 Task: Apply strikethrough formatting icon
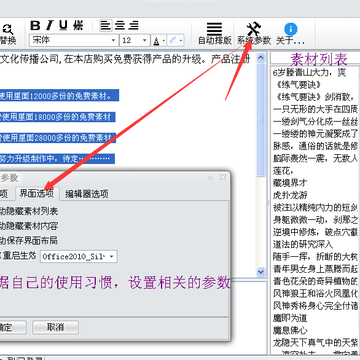(78, 25)
